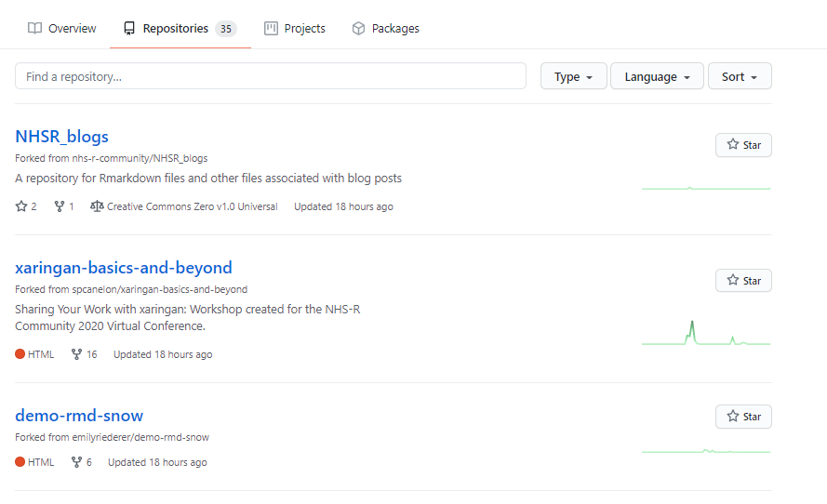827x504 pixels.
Task: View the 6 forks of demo-rmd-snow
Action: (82, 462)
